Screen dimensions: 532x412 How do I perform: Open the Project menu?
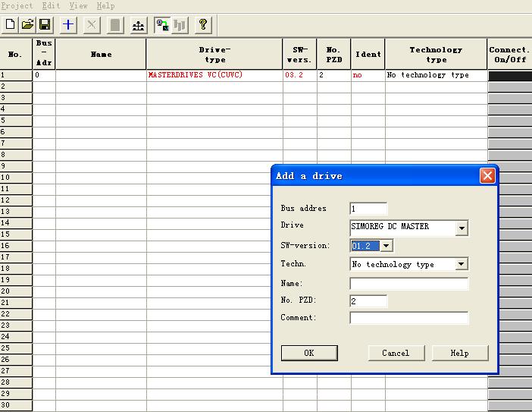[17, 5]
